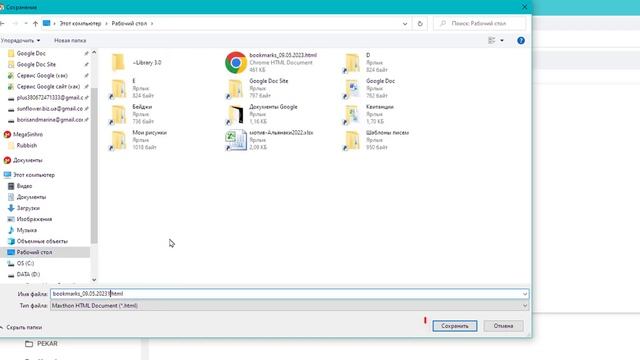Expand the file name suggestions dropdown

pyautogui.click(x=525, y=294)
